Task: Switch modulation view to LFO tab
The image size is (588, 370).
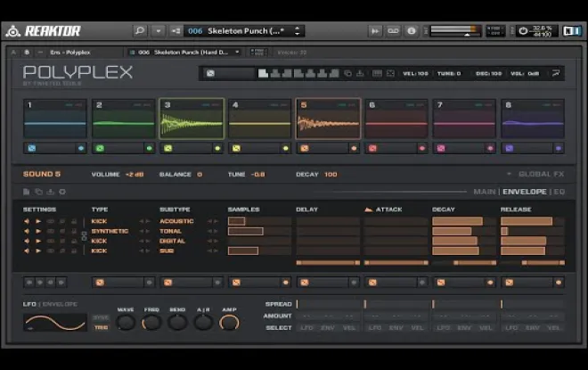Action: pos(29,304)
